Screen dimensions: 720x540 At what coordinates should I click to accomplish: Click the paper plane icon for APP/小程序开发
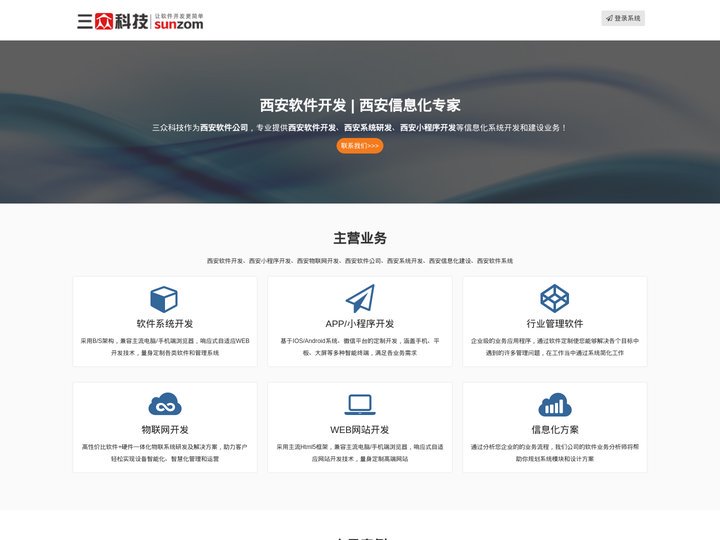point(360,298)
